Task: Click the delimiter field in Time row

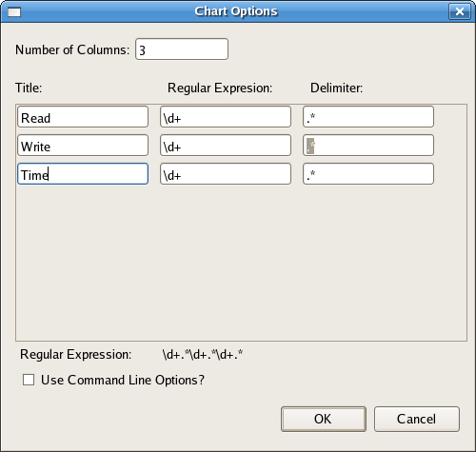Action: 368,173
